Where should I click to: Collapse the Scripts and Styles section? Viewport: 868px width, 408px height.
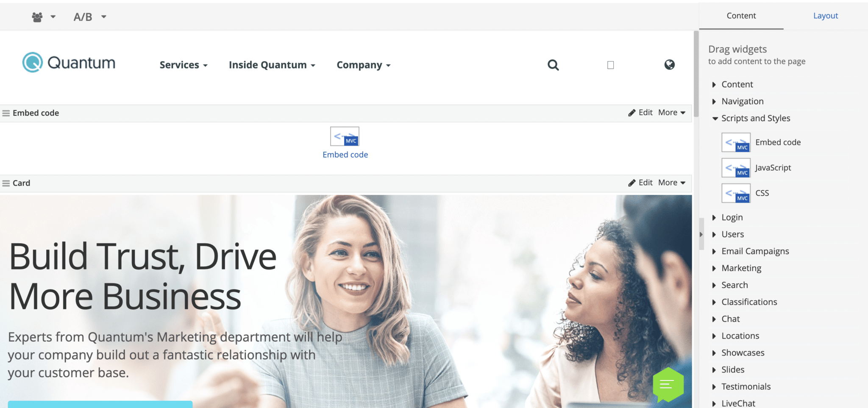point(715,118)
